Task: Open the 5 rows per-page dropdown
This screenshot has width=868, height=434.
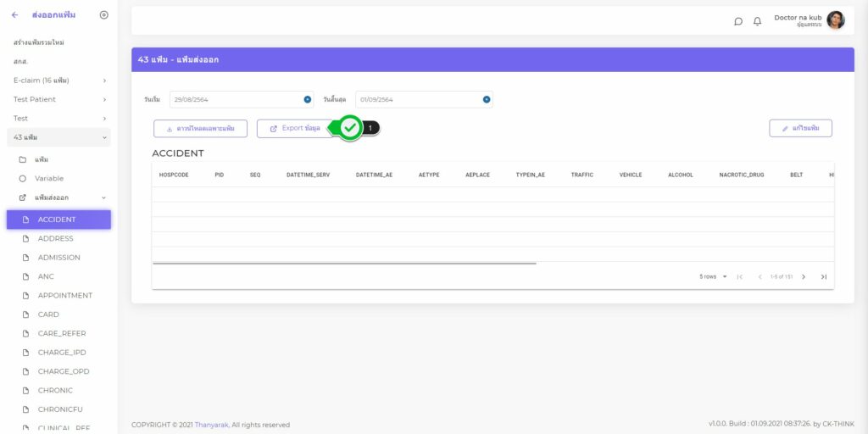Action: 713,276
